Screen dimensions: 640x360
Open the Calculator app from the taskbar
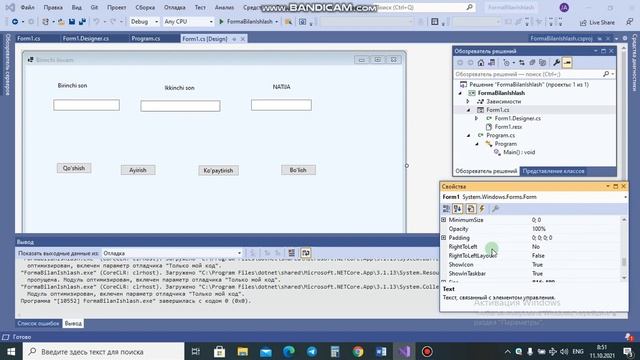335,351
